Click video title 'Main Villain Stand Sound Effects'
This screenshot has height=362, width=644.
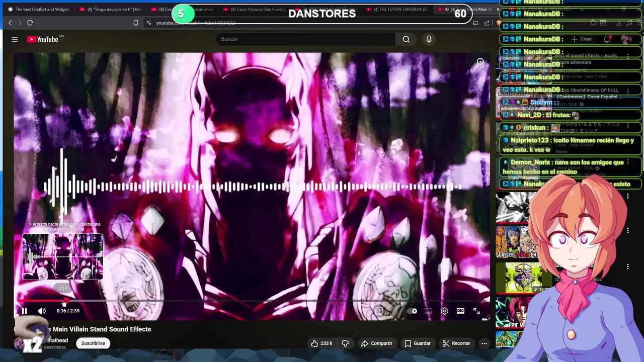pyautogui.click(x=102, y=329)
